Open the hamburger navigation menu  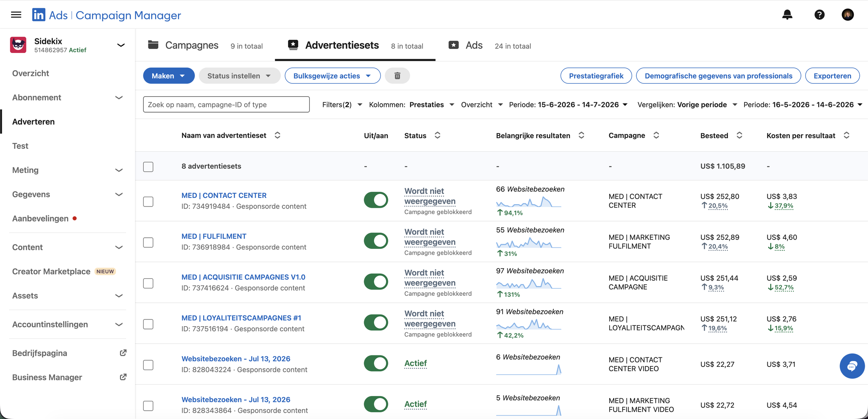click(16, 15)
